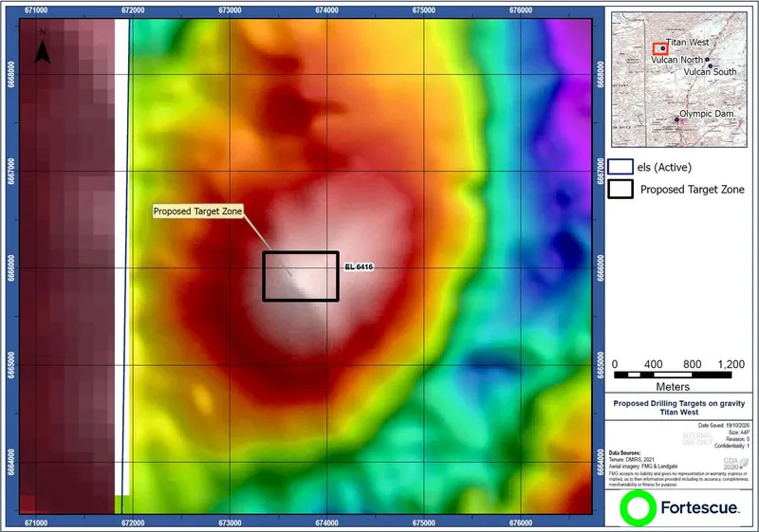The width and height of the screenshot is (759, 532).
Task: Click the Titan West label in the inset map
Action: click(x=687, y=42)
